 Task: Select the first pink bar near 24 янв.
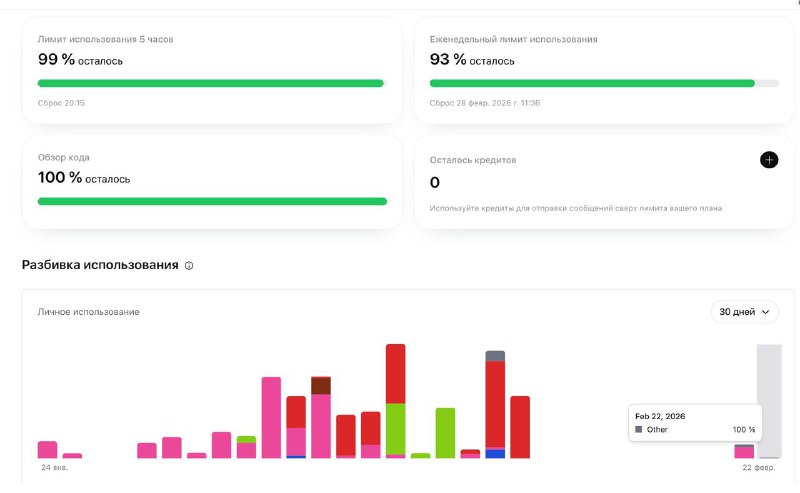pos(47,449)
